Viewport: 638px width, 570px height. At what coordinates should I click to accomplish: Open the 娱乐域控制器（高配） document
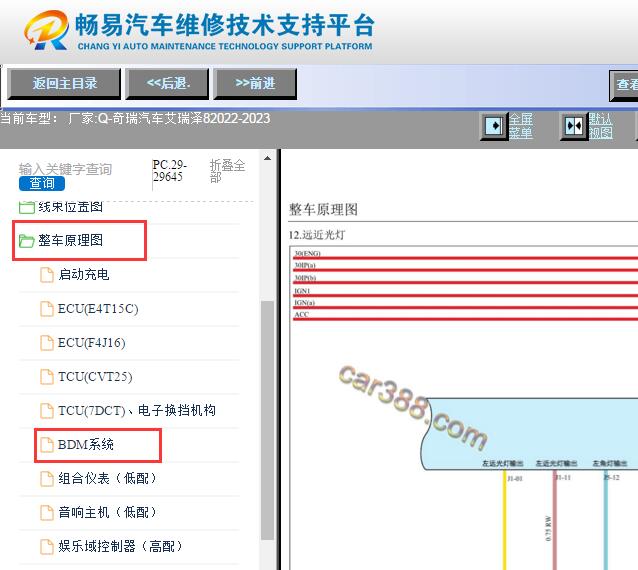[120, 546]
